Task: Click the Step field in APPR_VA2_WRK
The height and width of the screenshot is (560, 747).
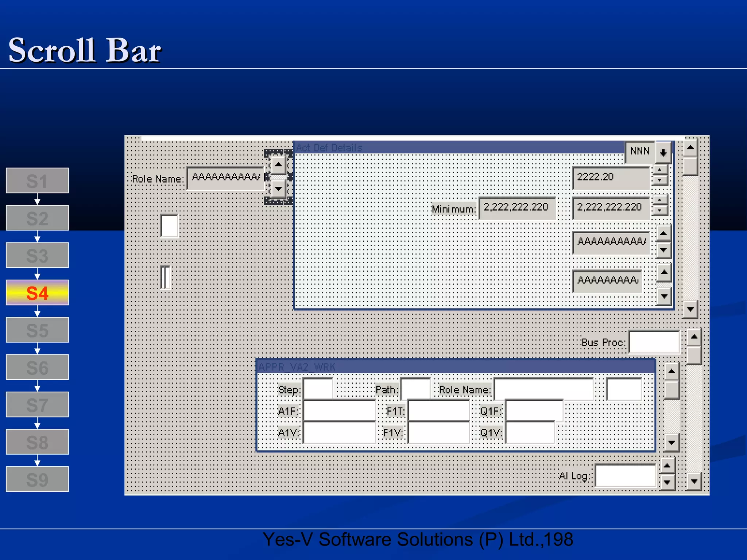Action: (x=318, y=389)
